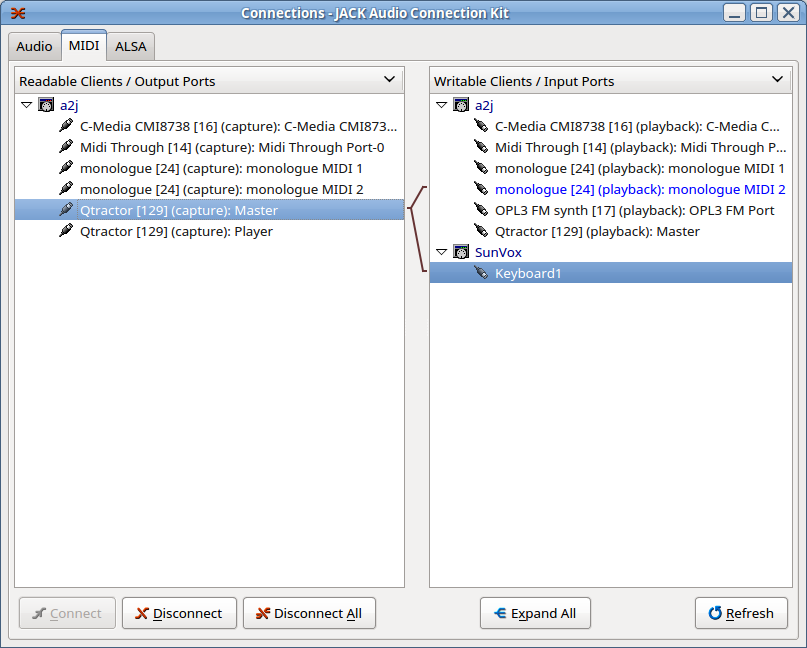Click plug icon of Midi Through playback port
The image size is (807, 648).
pyautogui.click(x=481, y=147)
